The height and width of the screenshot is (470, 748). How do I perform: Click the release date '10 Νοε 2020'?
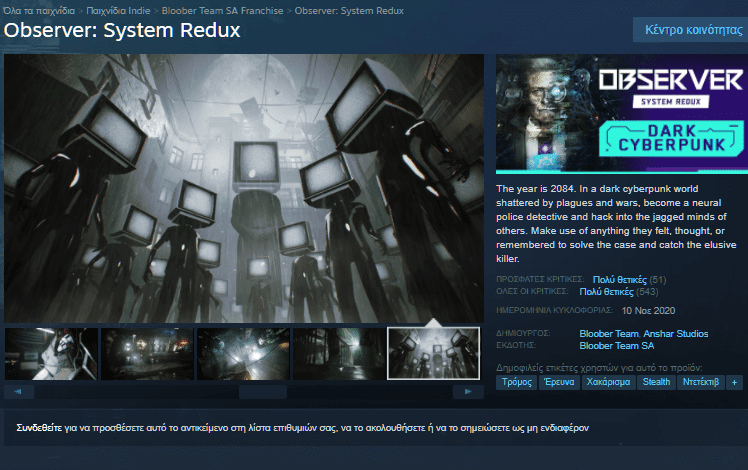point(648,311)
